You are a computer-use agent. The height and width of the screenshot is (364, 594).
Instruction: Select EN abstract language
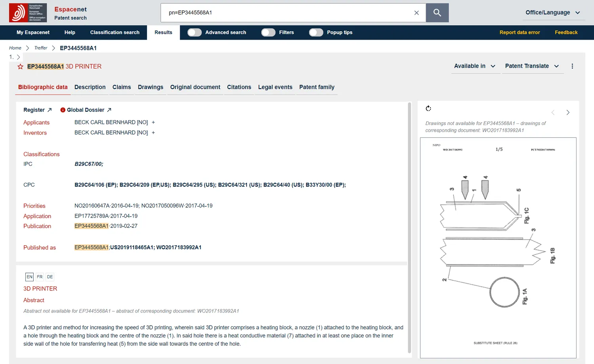[30, 277]
